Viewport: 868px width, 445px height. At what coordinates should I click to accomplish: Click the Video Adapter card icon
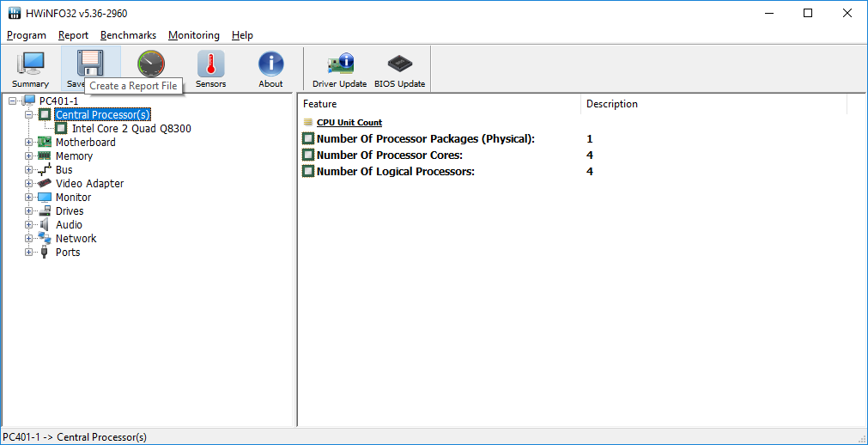pos(45,184)
